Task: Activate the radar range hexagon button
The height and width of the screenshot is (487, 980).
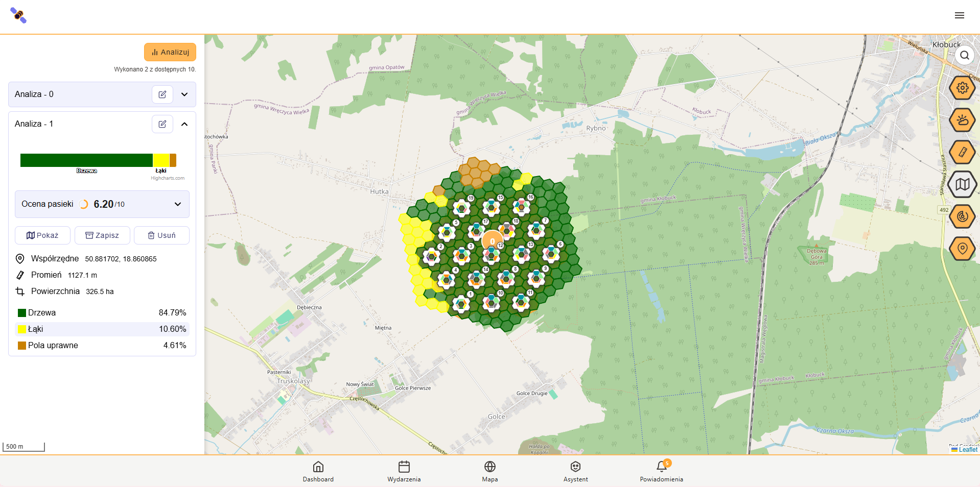Action: pos(963,216)
